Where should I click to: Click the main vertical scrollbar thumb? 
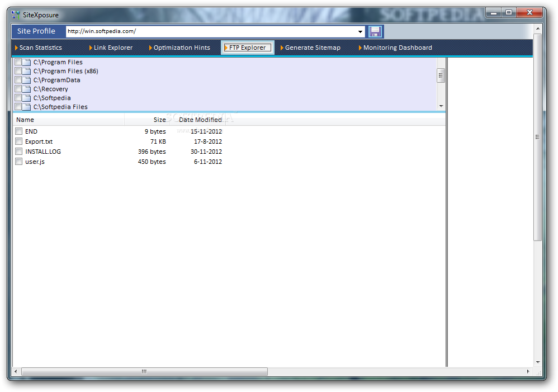pyautogui.click(x=537, y=137)
